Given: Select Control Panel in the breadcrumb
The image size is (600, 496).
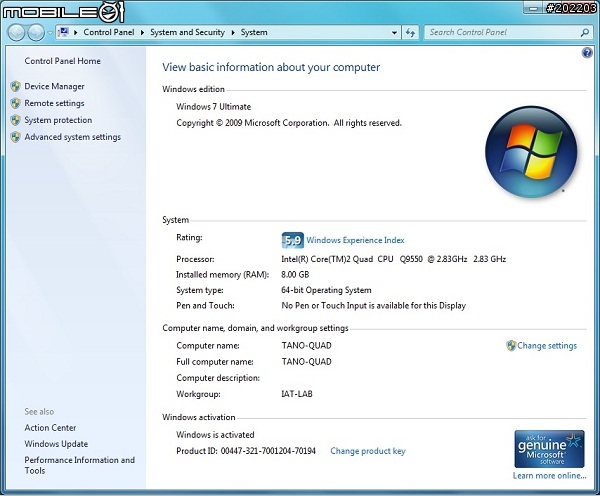Looking at the screenshot, I should [x=109, y=33].
